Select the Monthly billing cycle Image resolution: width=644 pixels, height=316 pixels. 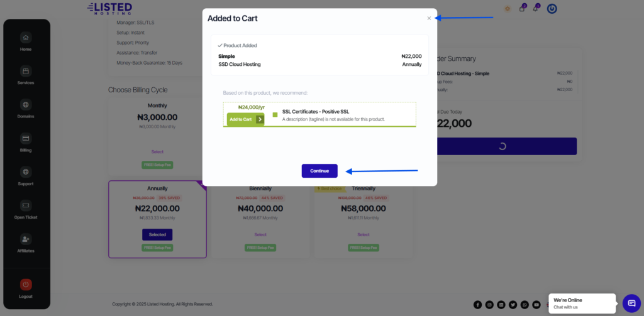click(157, 151)
